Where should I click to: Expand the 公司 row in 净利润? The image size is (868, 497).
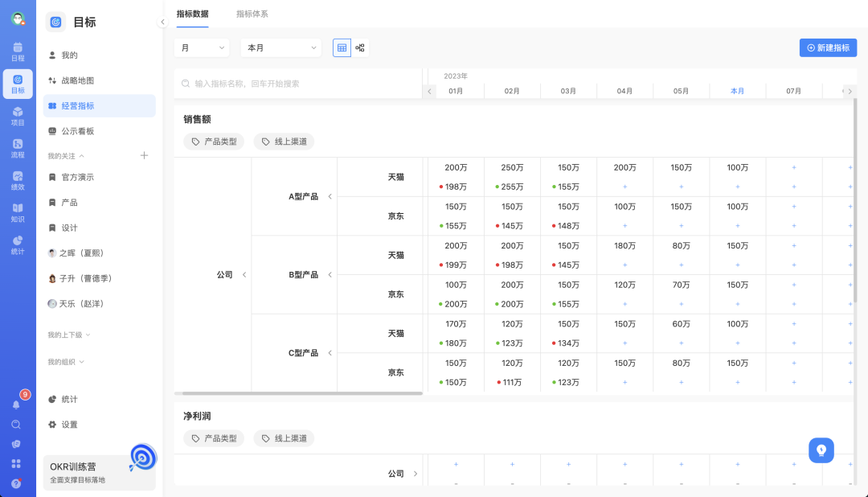[416, 474]
